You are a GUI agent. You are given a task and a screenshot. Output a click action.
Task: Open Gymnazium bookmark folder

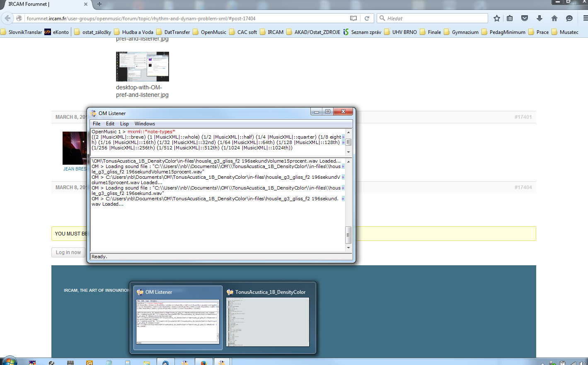pyautogui.click(x=461, y=32)
